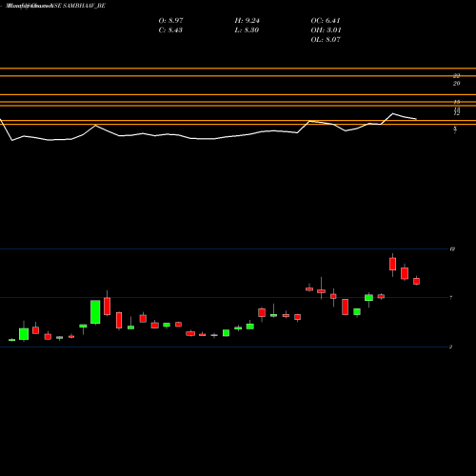The width and height of the screenshot is (476, 476).
Task: Click the open price value O: 8.97
Action: tap(170, 21)
